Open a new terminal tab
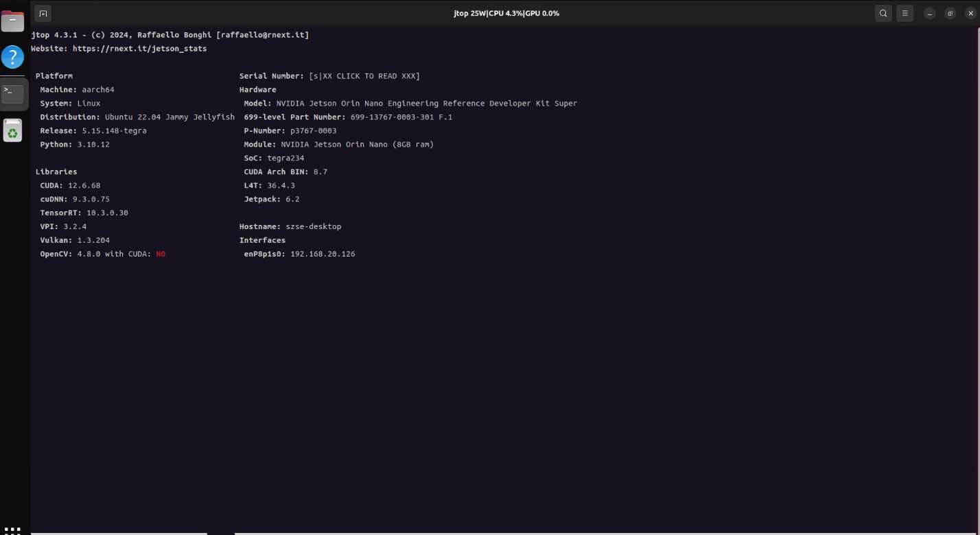The width and height of the screenshot is (980, 535). pyautogui.click(x=43, y=13)
